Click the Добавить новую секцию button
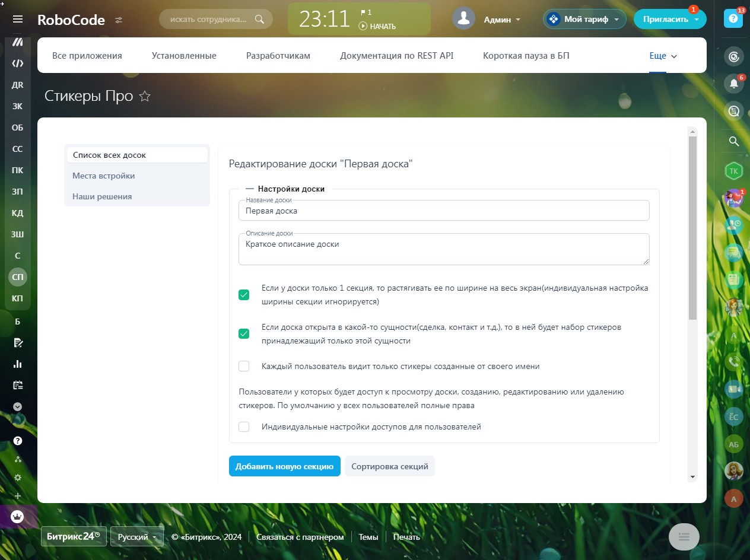Image resolution: width=750 pixels, height=560 pixels. pos(285,466)
